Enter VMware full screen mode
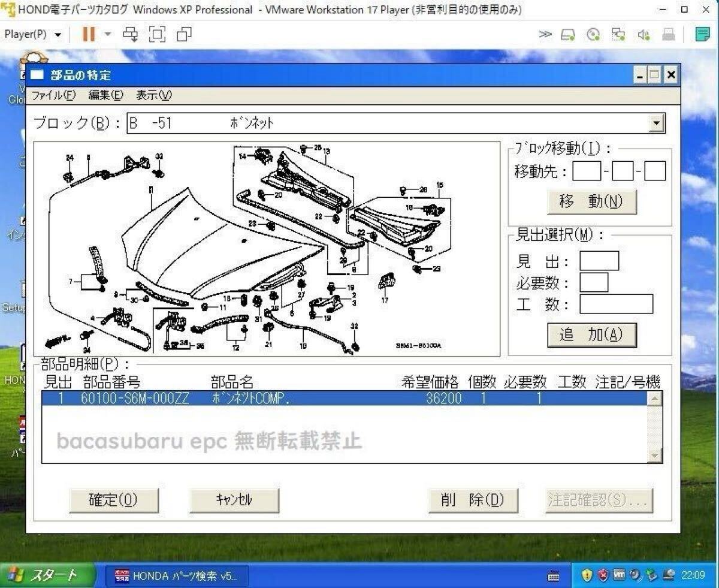 pos(157,34)
